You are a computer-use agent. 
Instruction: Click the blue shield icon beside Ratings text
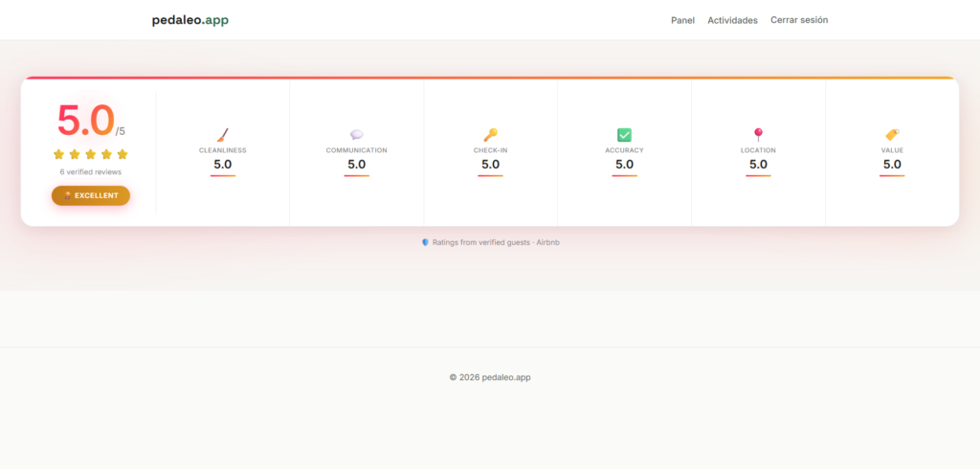pyautogui.click(x=425, y=242)
